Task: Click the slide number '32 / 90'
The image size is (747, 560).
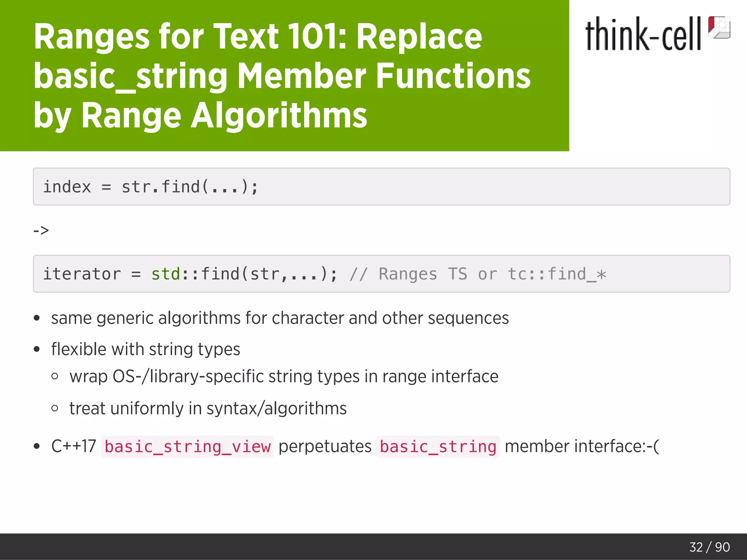Action: (709, 547)
